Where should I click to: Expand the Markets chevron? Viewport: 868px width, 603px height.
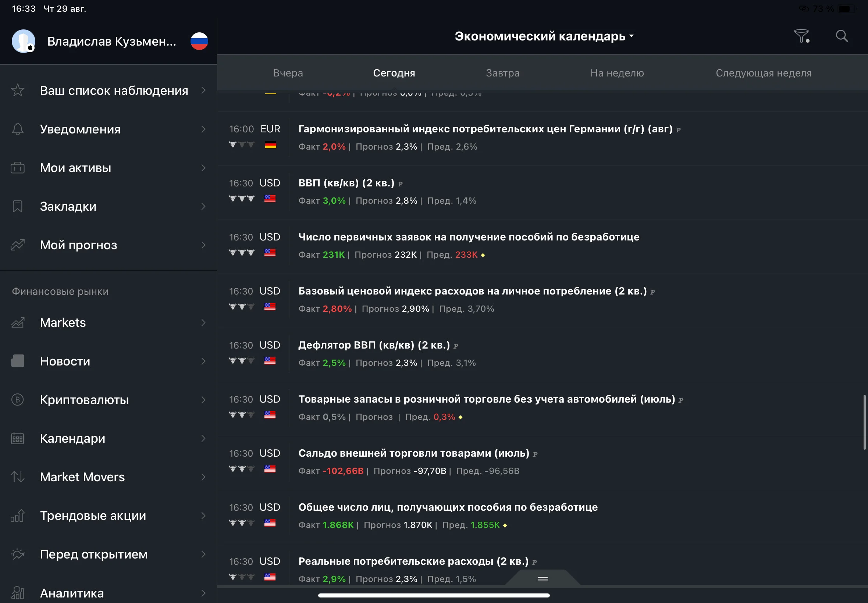coord(203,322)
